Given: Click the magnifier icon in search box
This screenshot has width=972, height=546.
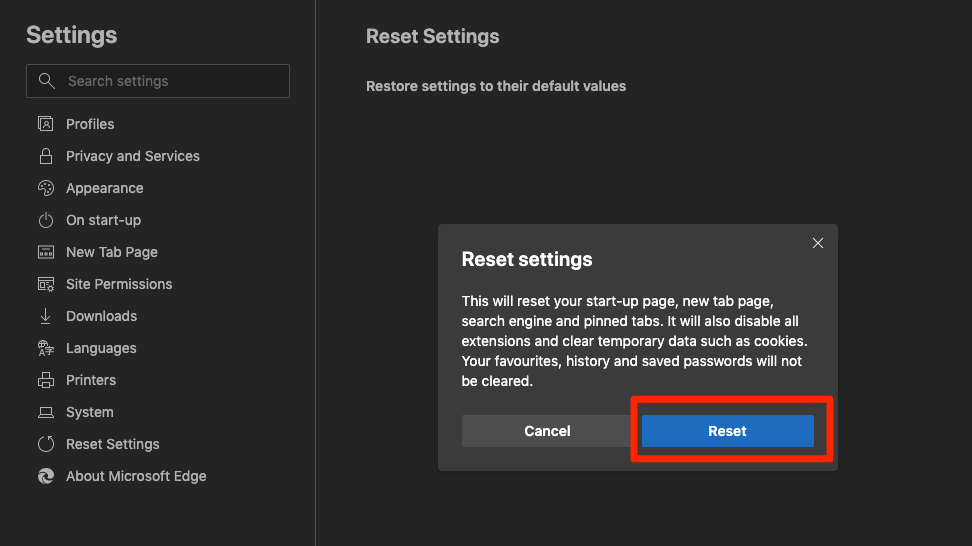Looking at the screenshot, I should 46,81.
